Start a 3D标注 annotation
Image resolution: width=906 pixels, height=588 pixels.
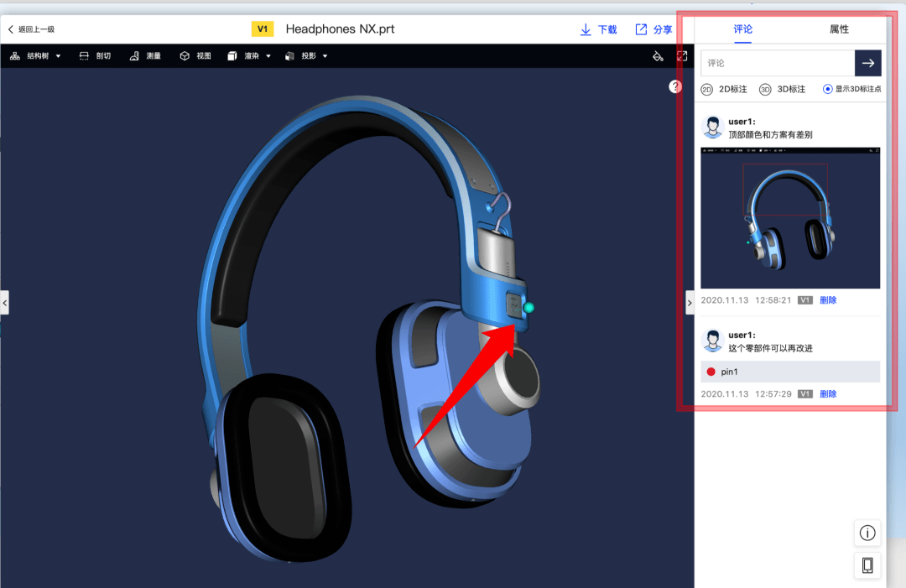[x=783, y=89]
